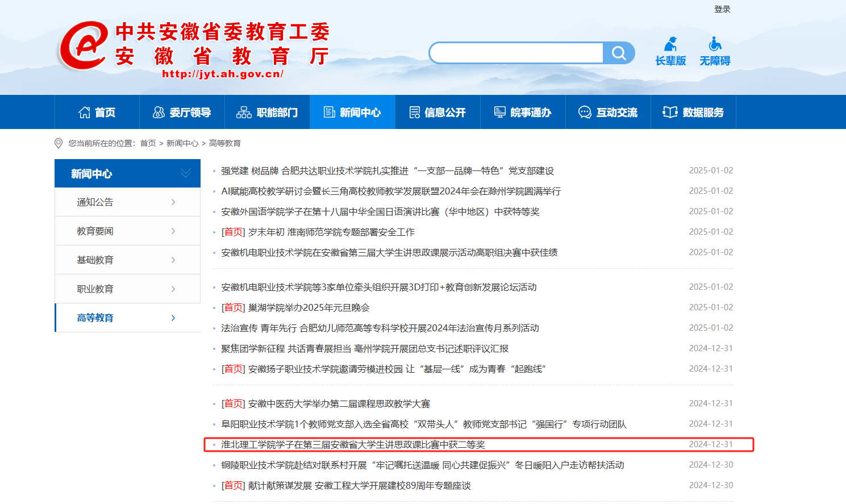Expand the 教育要闻 sidebar arrow
Viewport: 846px width, 504px height.
[173, 231]
